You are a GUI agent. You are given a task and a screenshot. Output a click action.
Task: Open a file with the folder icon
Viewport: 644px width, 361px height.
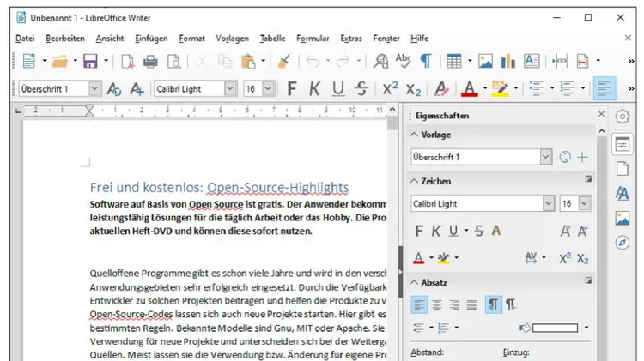click(60, 62)
